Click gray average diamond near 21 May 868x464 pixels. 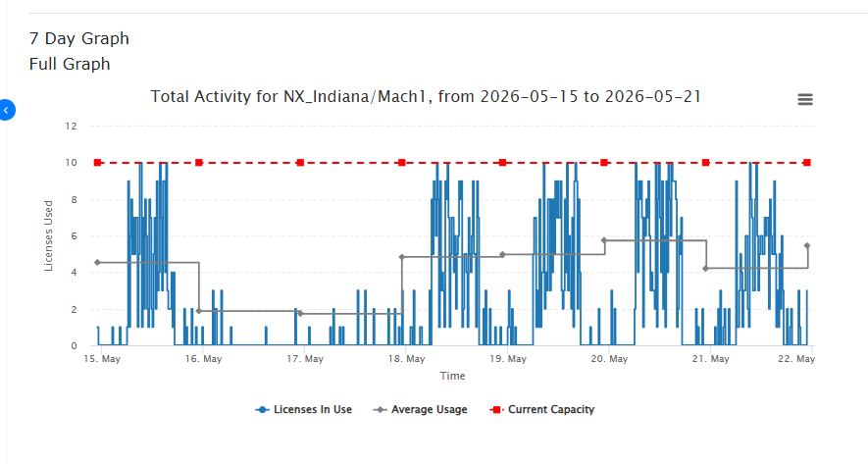pyautogui.click(x=705, y=268)
